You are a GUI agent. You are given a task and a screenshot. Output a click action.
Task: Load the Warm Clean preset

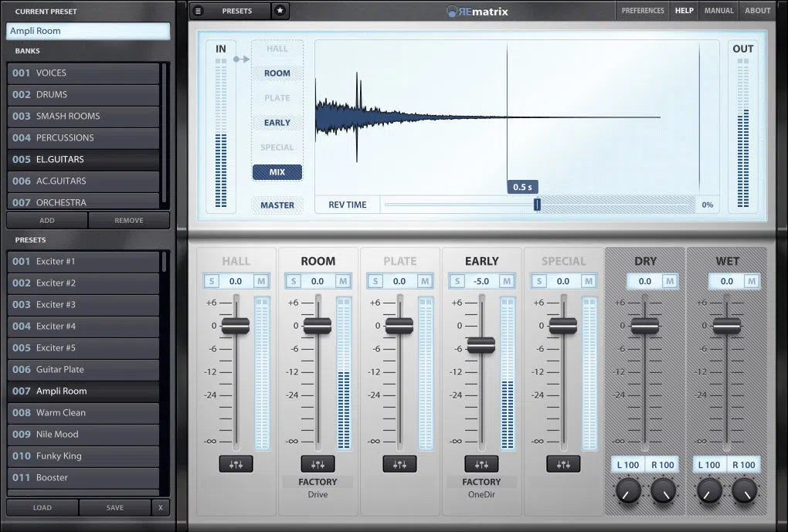point(83,412)
